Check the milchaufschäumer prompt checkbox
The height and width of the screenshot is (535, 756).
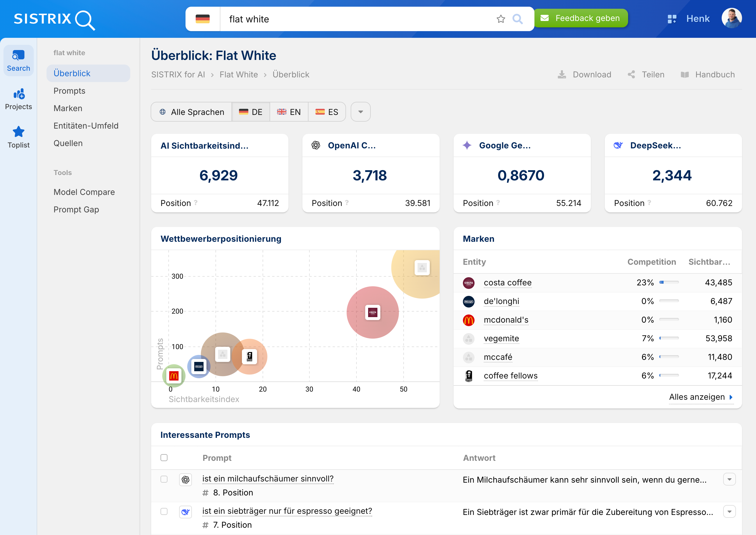pos(164,479)
